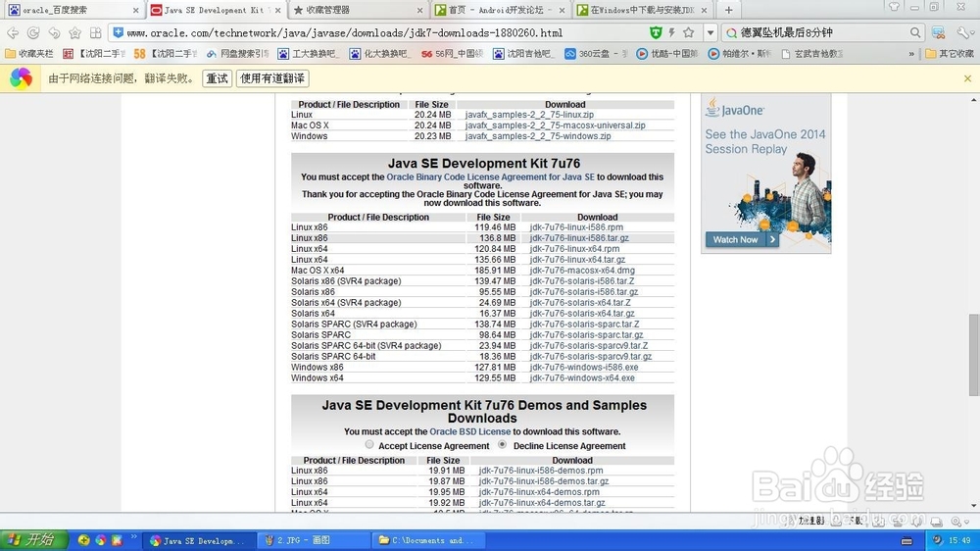Reload the page with the refresh icon

coord(33,32)
